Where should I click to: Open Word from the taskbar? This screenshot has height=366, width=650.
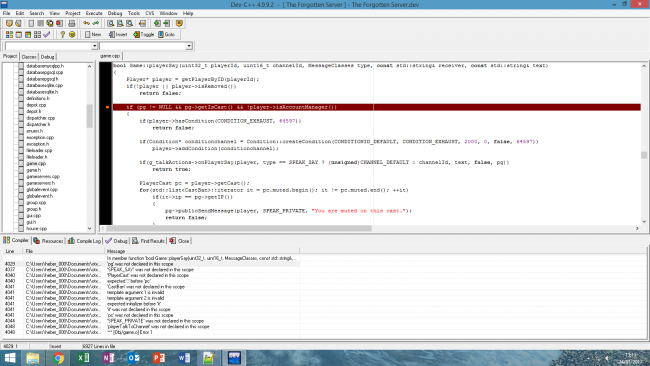(x=184, y=358)
